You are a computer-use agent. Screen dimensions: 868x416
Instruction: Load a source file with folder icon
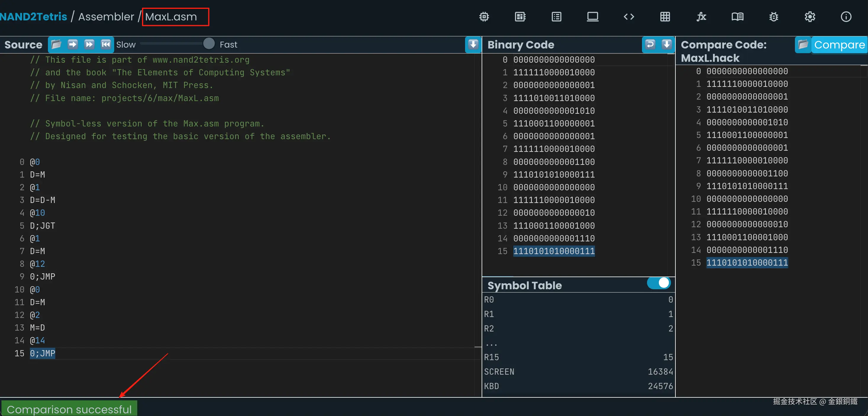click(x=56, y=44)
